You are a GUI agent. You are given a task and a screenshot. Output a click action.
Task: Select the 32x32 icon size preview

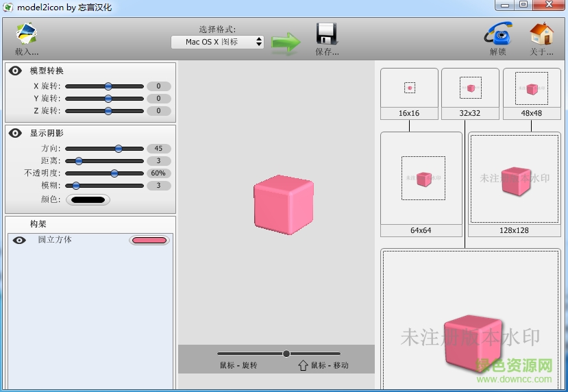[x=470, y=88]
